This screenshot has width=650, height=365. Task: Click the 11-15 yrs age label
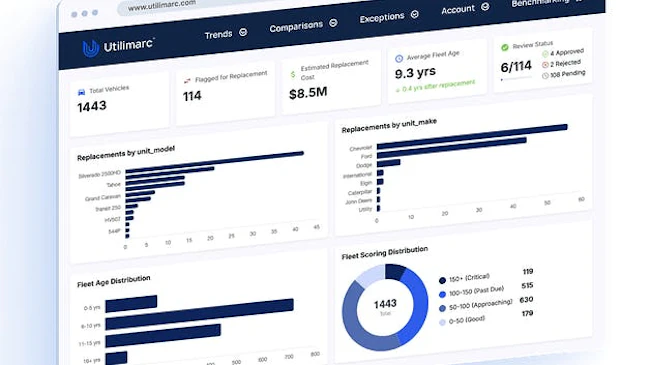click(90, 343)
